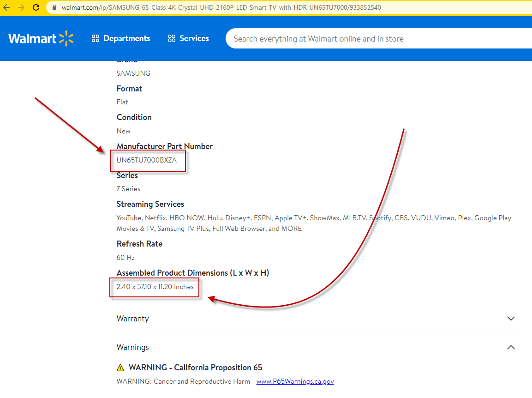The image size is (532, 398).
Task: Click the 2.40 x 57.10 x 11.20 Inches text
Action: (x=155, y=287)
